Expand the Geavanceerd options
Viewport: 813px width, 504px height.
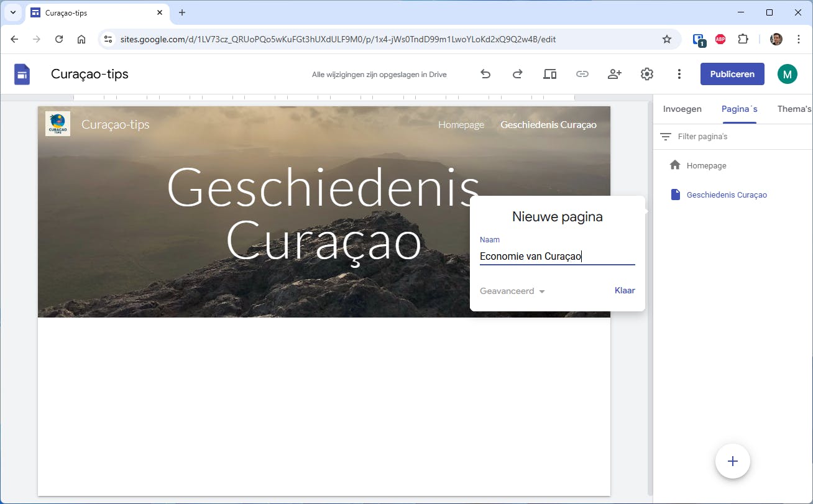pos(512,291)
